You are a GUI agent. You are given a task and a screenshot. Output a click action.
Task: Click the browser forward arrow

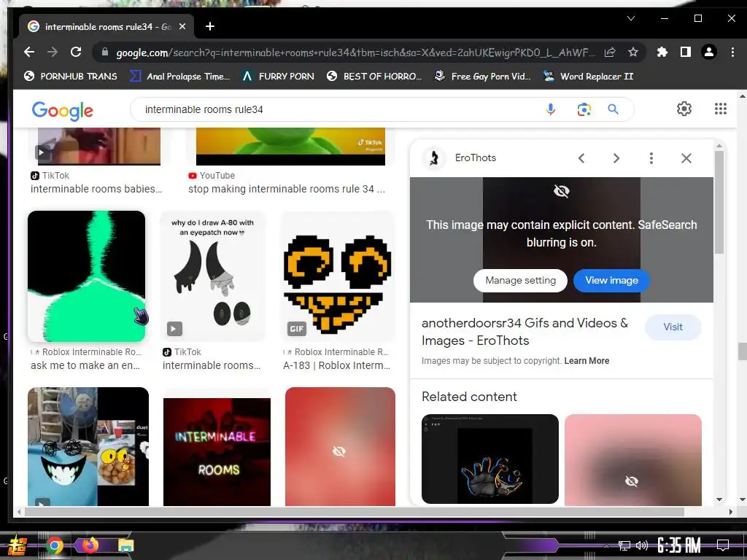tap(53, 52)
